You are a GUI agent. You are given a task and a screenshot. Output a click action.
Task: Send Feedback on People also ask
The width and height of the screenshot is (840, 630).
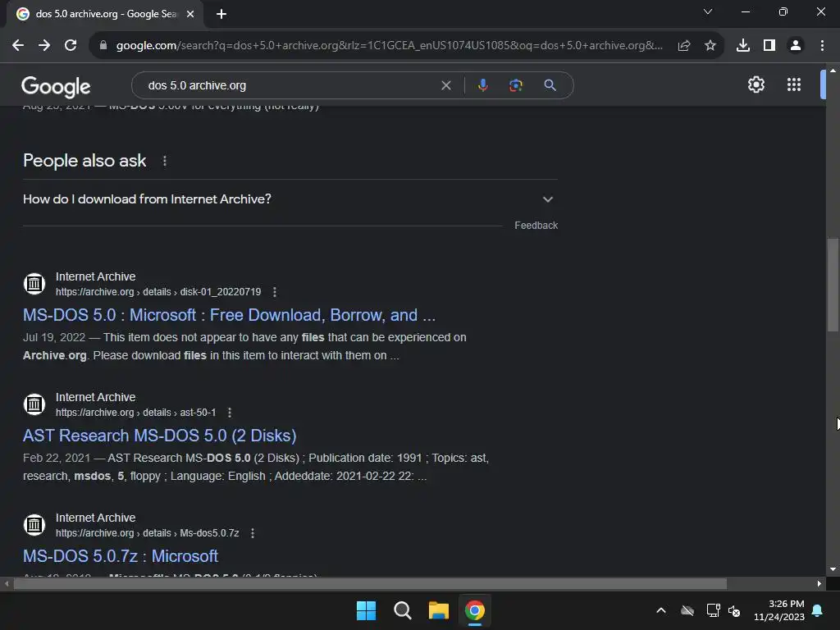[x=536, y=226]
